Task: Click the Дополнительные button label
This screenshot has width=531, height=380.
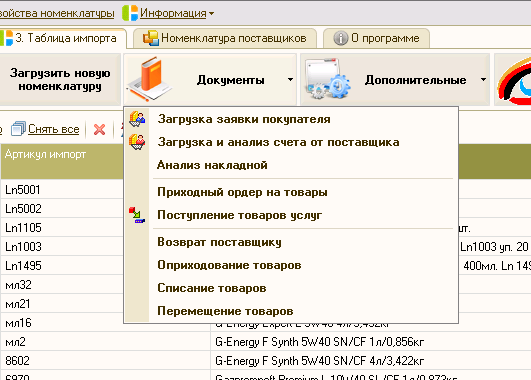Action: pyautogui.click(x=416, y=80)
